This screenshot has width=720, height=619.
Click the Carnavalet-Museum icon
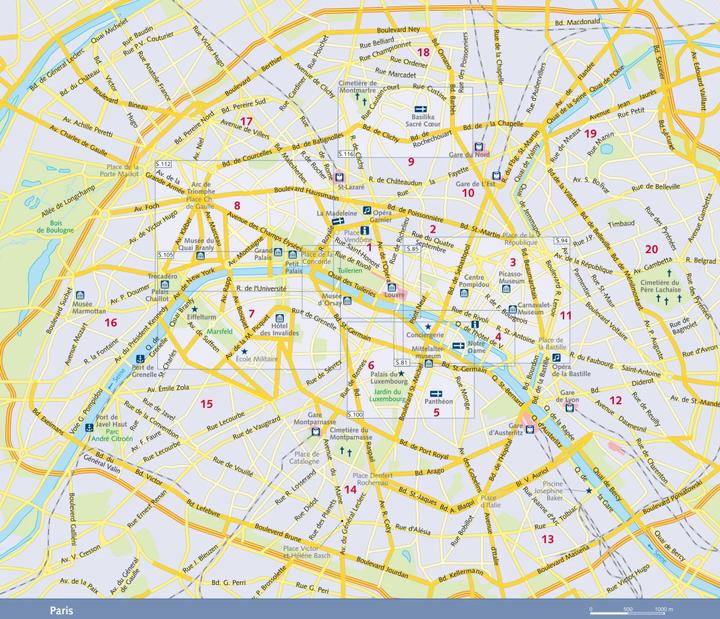512,310
